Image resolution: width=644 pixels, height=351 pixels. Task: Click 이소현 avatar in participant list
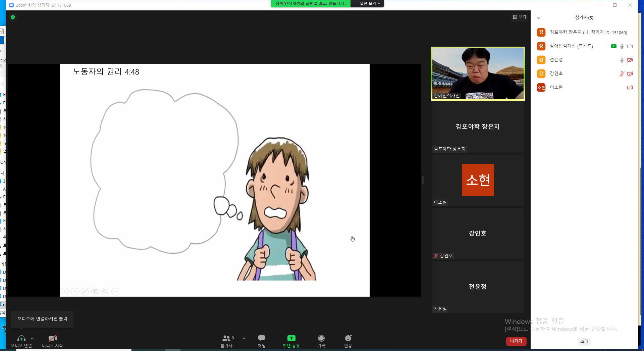point(541,87)
